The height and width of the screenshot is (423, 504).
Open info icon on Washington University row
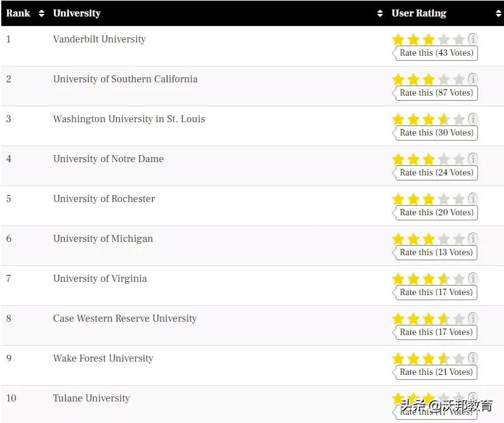[473, 119]
